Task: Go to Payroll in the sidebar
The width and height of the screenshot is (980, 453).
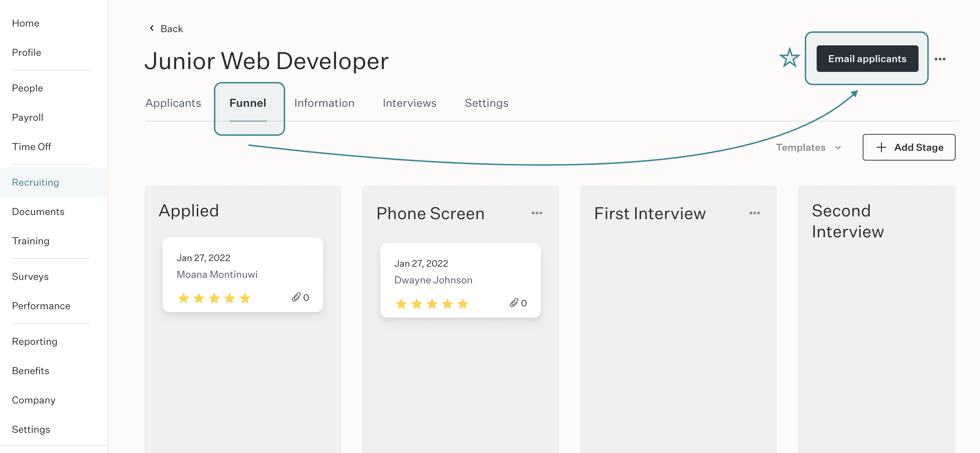Action: (27, 118)
